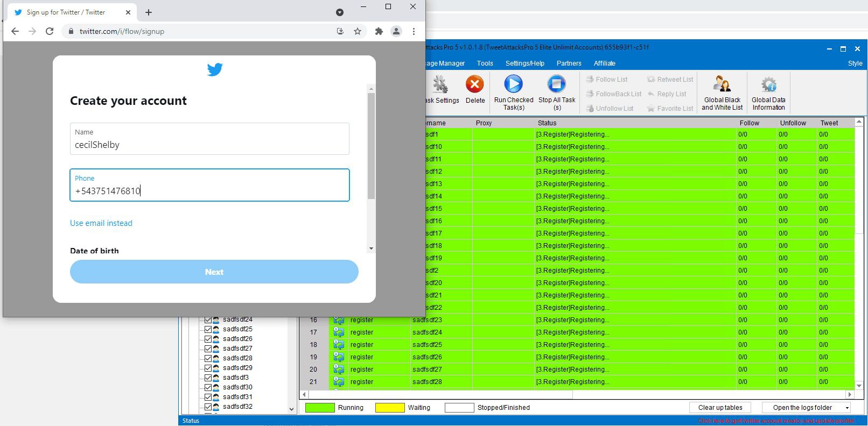Click down arrow of account tree scrollbar

292,409
